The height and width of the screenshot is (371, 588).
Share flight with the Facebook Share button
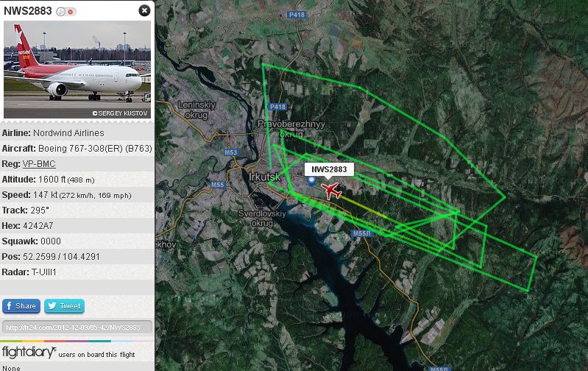(21, 306)
